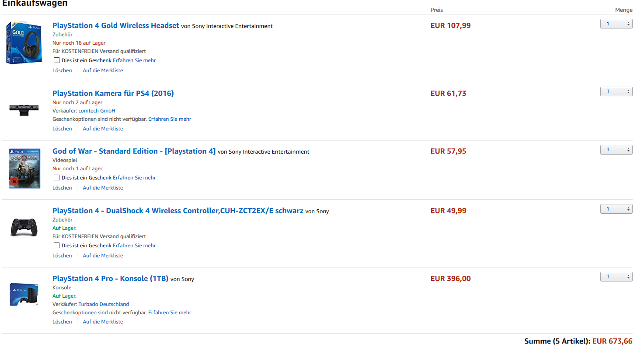Open the DualShock 4 Wireless Controller product link
Image resolution: width=644 pixels, height=355 pixels.
pos(178,211)
